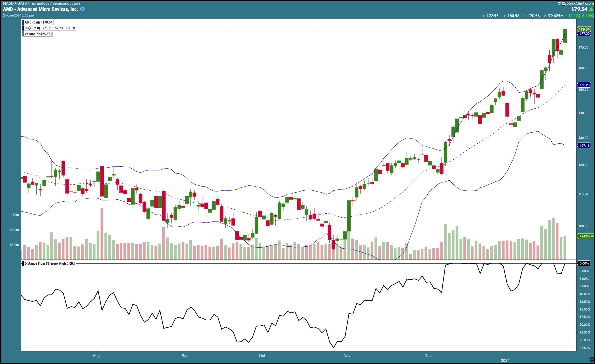Click the blue plus icon beside AMD title
This screenshot has height=364, width=595.
(82, 9)
